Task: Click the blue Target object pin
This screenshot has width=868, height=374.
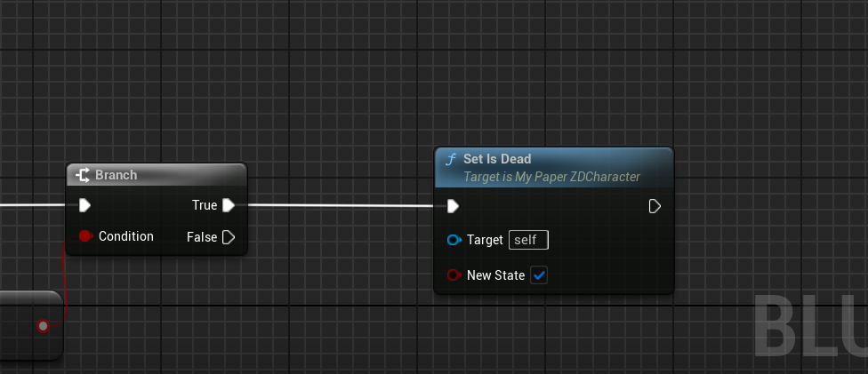Action: [454, 240]
